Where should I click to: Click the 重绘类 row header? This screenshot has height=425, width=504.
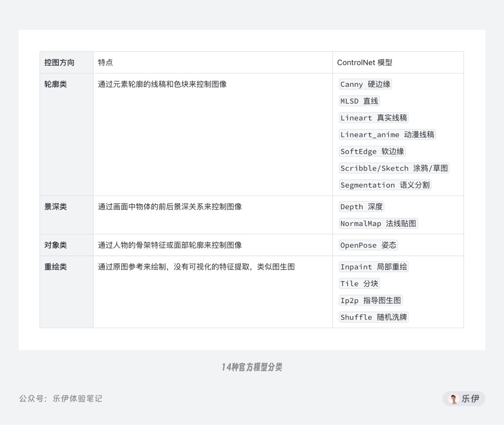coord(55,267)
